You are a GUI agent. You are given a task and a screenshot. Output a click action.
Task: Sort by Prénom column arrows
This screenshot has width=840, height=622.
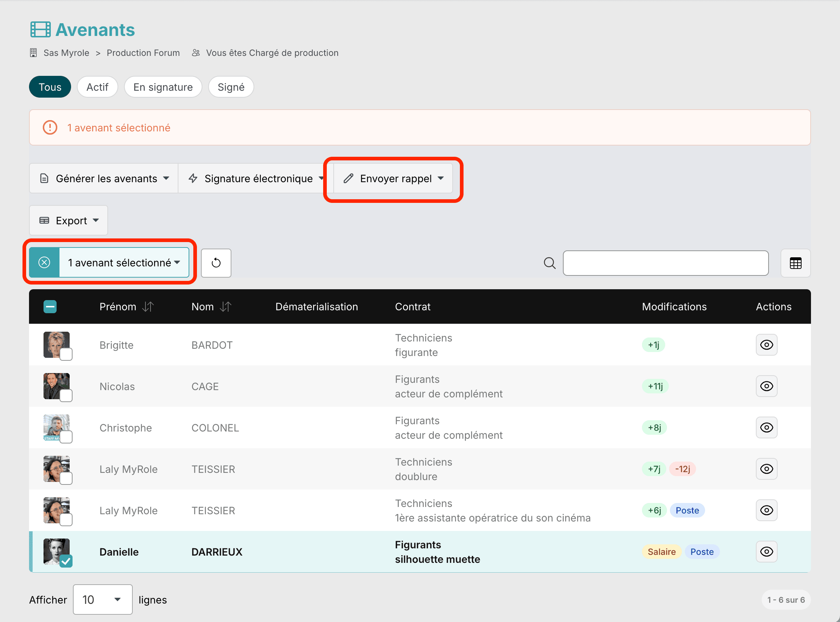coord(148,307)
